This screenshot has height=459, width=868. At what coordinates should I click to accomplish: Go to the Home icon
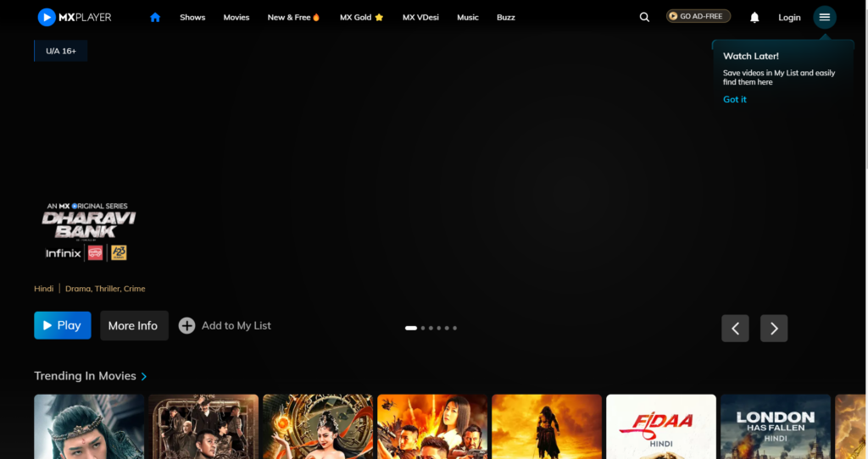[x=155, y=17]
